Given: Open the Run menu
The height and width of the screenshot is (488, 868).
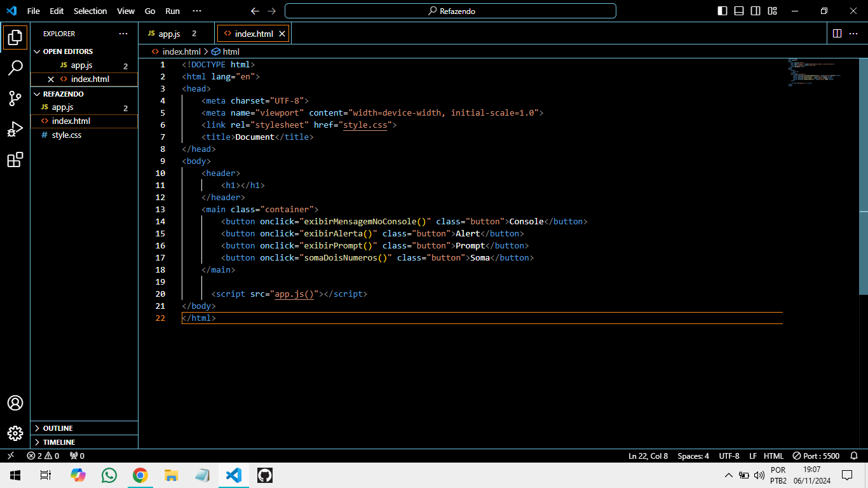Looking at the screenshot, I should coord(172,11).
